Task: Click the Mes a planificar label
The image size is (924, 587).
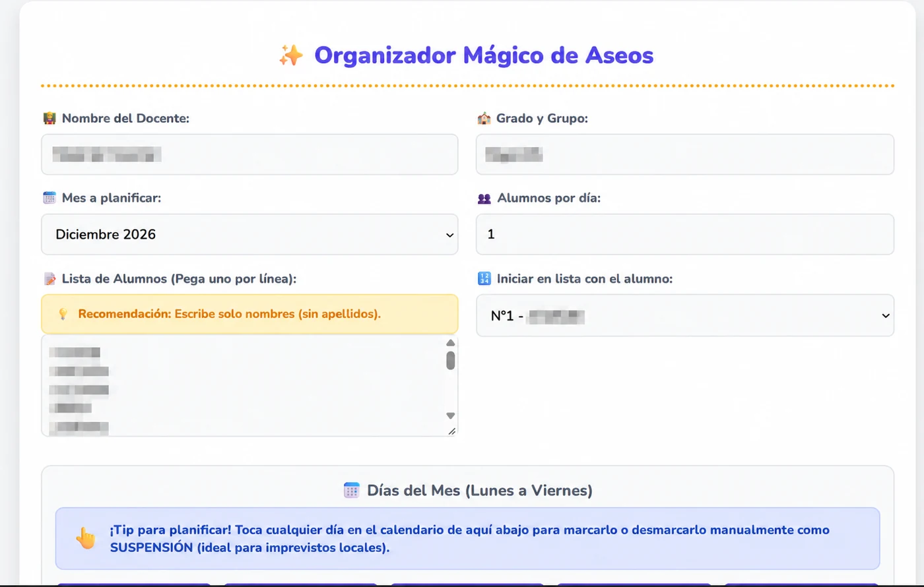Action: (112, 198)
